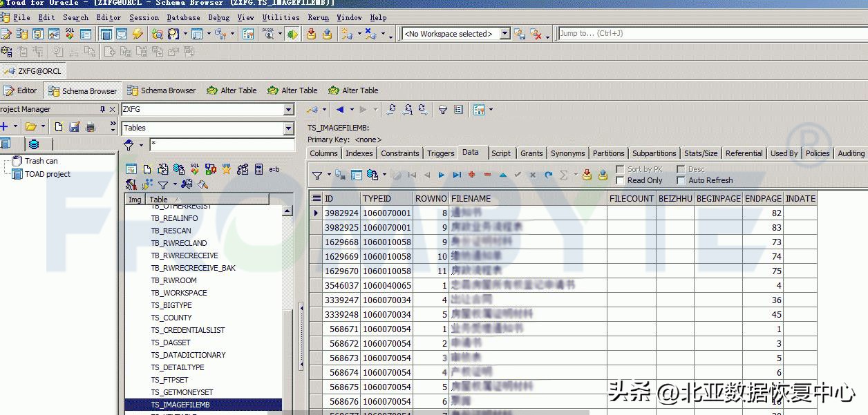Check the Desc sorting checkbox
868x415 pixels.
click(681, 168)
